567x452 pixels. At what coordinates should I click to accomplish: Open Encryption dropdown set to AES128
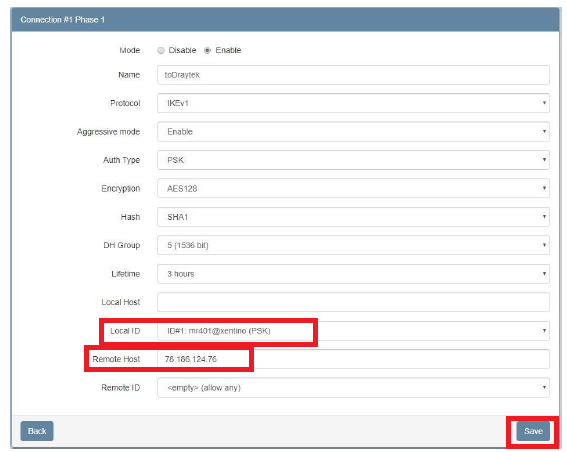click(x=353, y=188)
